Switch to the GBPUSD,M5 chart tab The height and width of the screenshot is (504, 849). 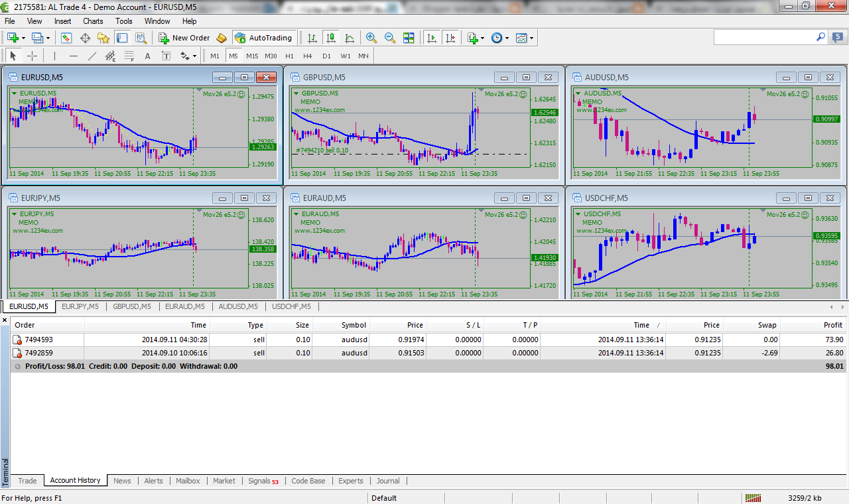tap(132, 306)
